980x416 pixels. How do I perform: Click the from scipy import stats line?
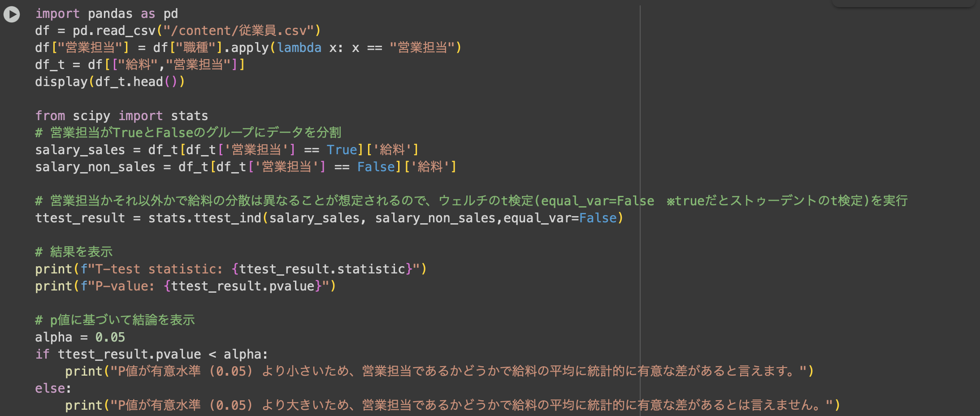tap(122, 115)
